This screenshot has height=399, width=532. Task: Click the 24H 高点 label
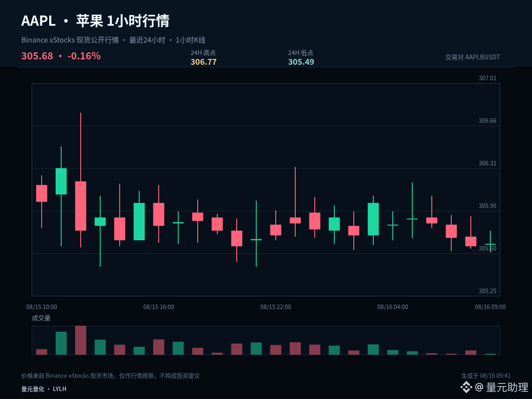pos(203,53)
